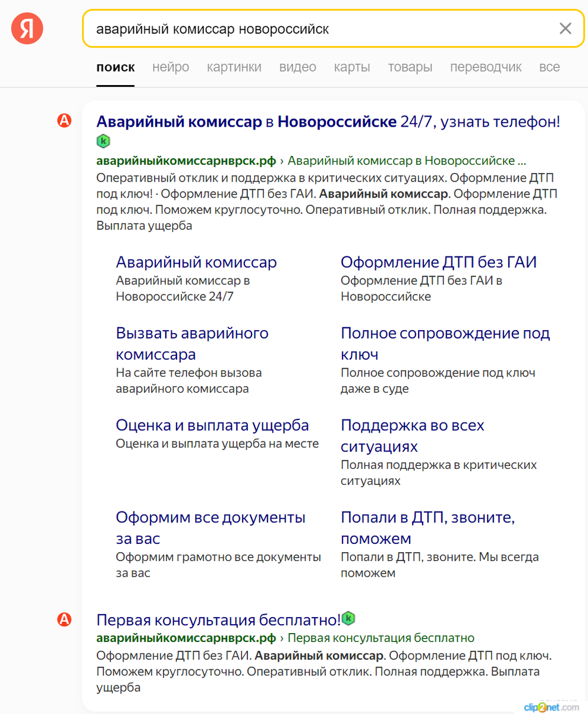
Task: Focus the search field with 'аварийный комиссар новороссийск'
Action: click(x=333, y=28)
